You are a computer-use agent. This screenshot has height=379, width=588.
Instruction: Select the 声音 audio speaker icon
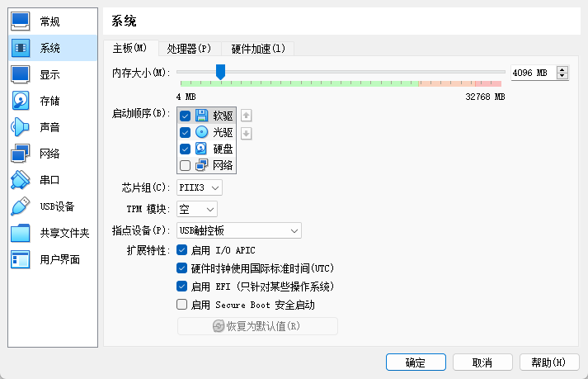click(21, 127)
